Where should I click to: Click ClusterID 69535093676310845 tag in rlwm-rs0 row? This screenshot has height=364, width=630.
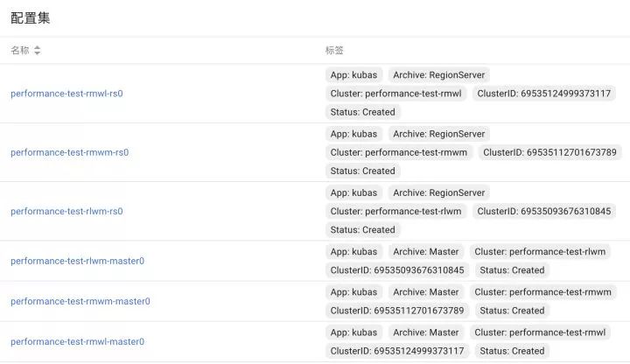(544, 211)
